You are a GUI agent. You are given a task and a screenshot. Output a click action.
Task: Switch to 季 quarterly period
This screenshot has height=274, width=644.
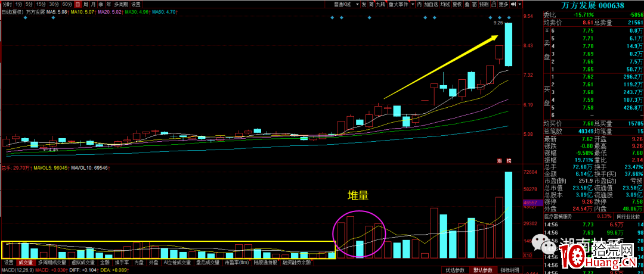click(101, 5)
